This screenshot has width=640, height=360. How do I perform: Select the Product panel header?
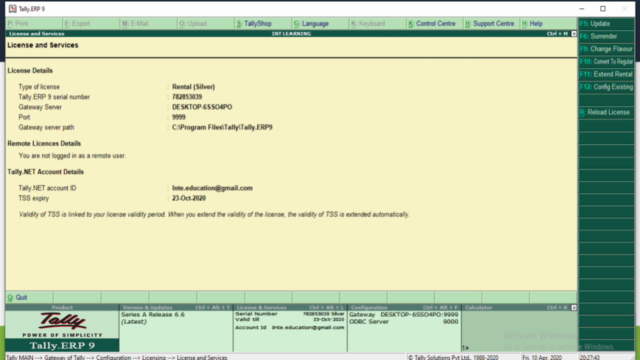click(62, 307)
